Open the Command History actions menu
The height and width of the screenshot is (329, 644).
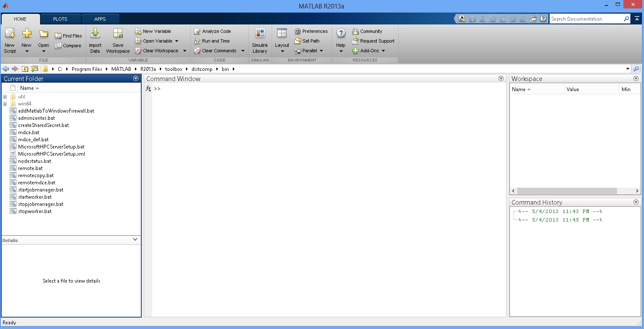[636, 202]
